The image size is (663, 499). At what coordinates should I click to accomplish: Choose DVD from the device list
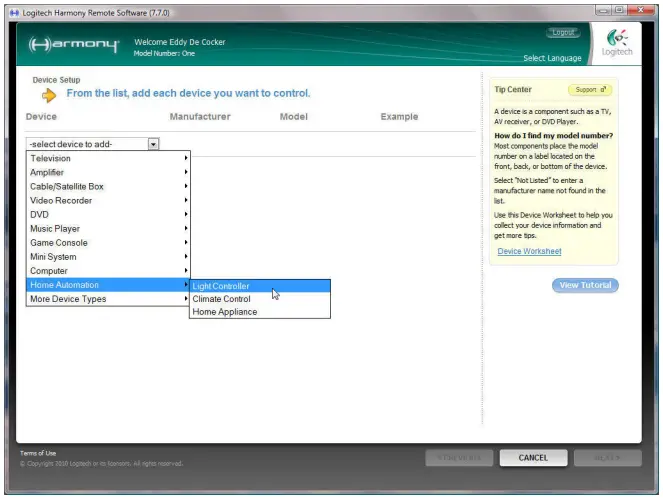108,214
